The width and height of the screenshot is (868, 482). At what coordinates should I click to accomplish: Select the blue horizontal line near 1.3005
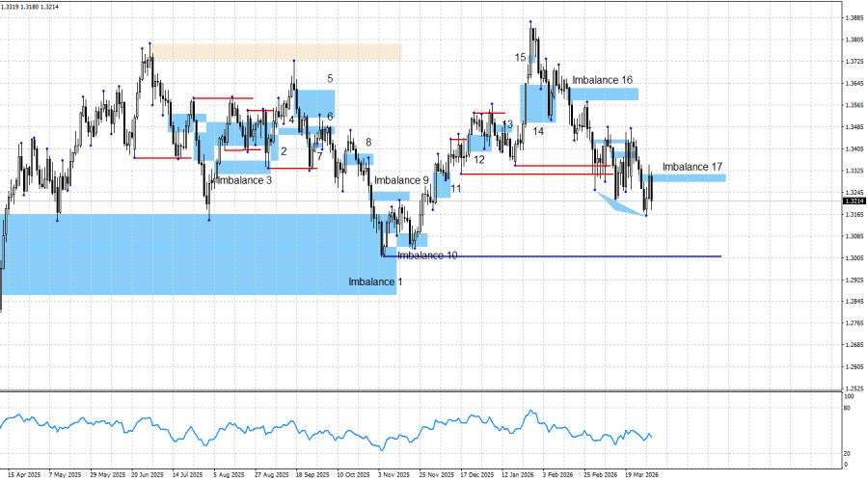tap(553, 256)
